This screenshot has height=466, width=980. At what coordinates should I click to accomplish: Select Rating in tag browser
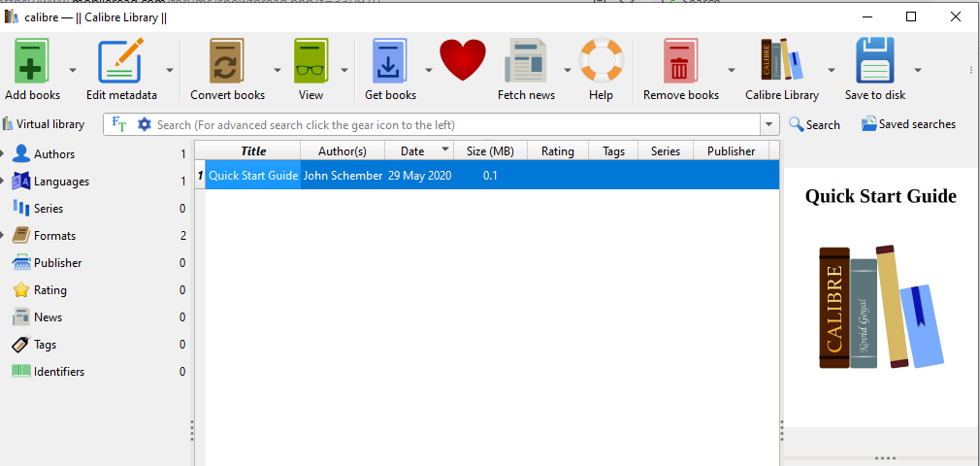click(x=50, y=290)
